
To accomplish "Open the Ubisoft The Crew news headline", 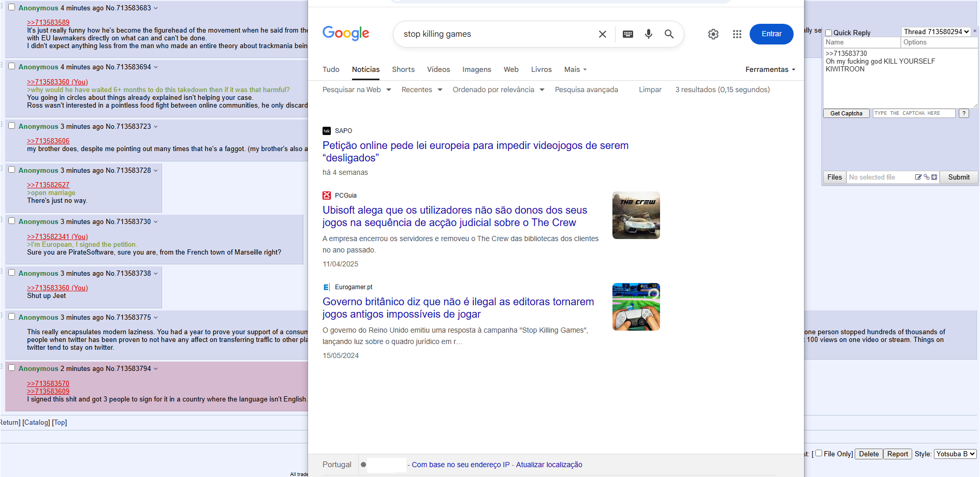I will point(455,216).
